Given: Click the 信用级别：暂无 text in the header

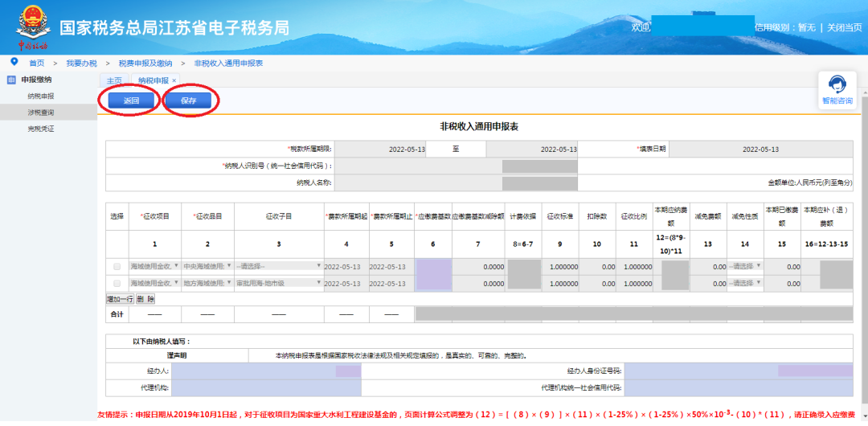Looking at the screenshot, I should pos(785,27).
